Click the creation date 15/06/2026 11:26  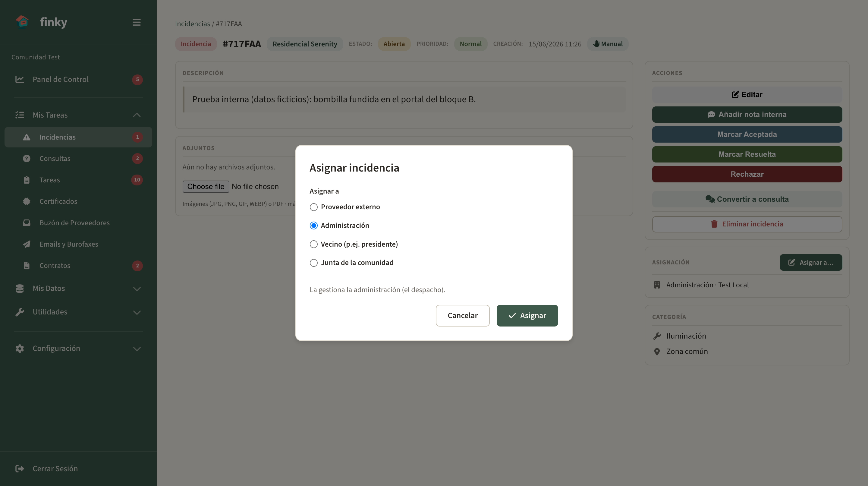[555, 44]
